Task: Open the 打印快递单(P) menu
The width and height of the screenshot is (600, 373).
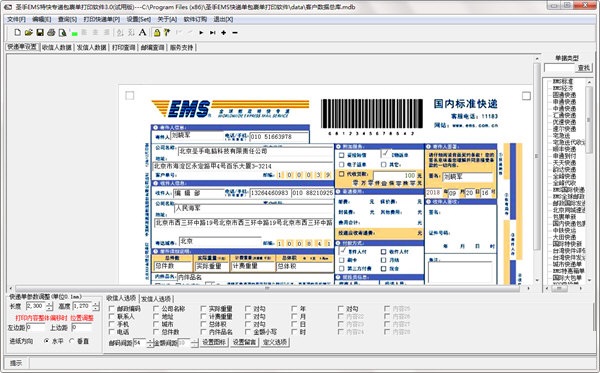Action: tap(102, 19)
